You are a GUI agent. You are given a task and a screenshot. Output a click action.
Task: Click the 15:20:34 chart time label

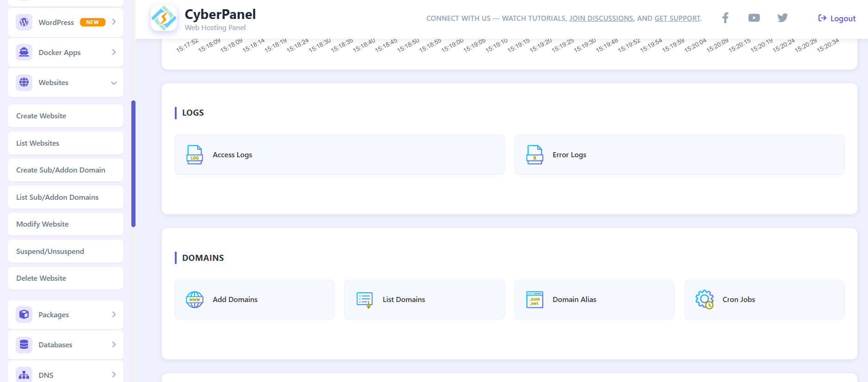(x=827, y=46)
